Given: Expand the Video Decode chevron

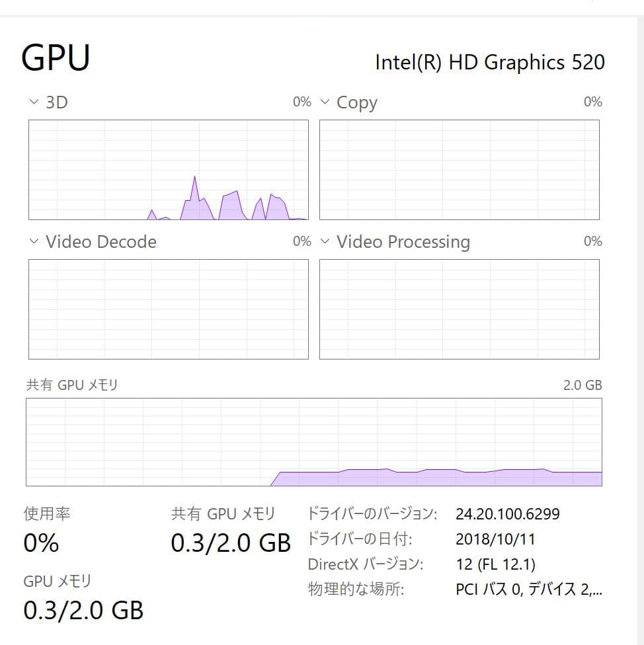Looking at the screenshot, I should pos(32,242).
